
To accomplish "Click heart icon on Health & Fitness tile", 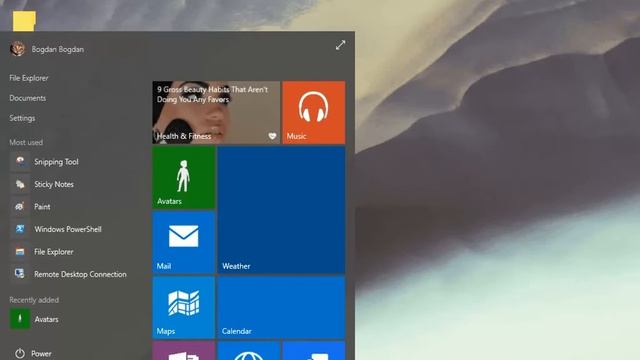I will click(272, 136).
